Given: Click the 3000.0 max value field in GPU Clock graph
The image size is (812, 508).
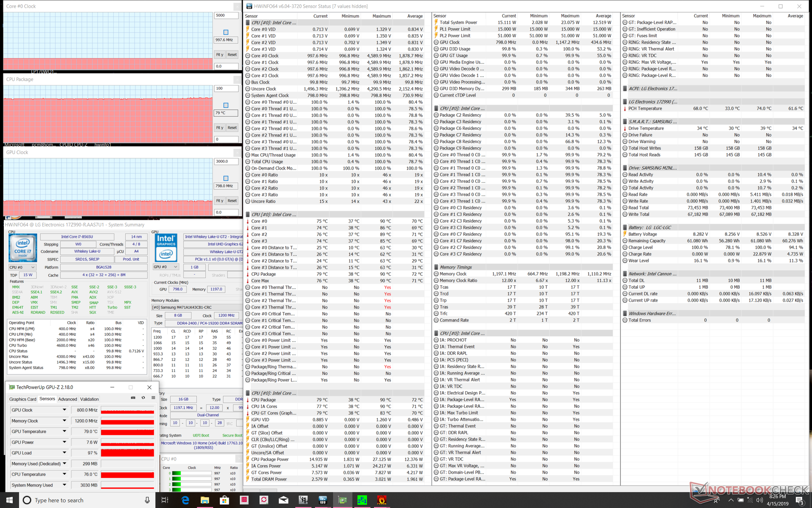Looking at the screenshot, I should tap(226, 162).
